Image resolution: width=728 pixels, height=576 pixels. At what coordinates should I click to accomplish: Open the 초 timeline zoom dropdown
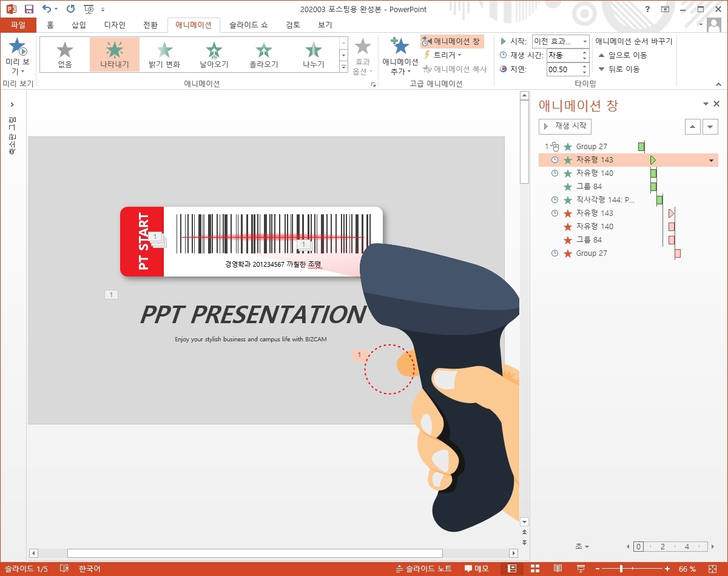point(582,546)
